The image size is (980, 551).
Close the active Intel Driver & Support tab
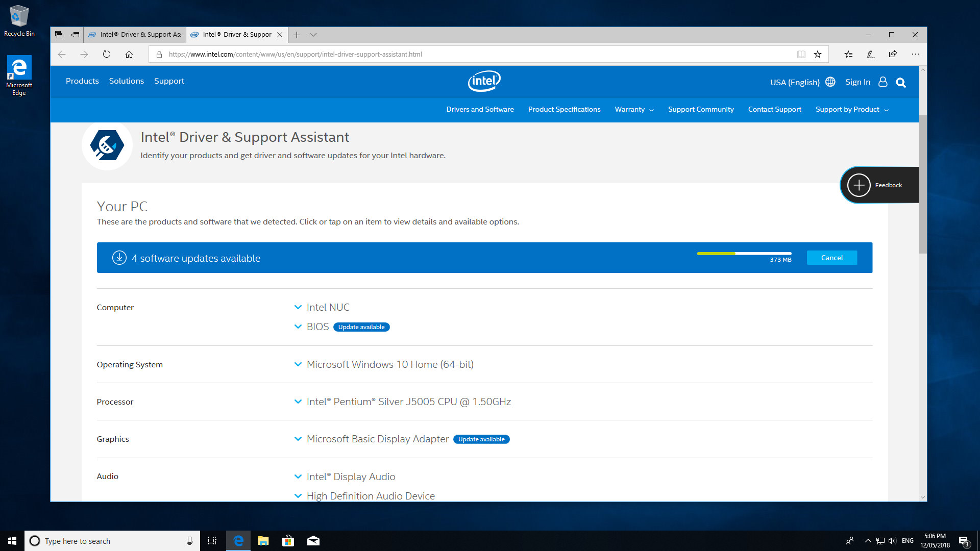click(280, 35)
